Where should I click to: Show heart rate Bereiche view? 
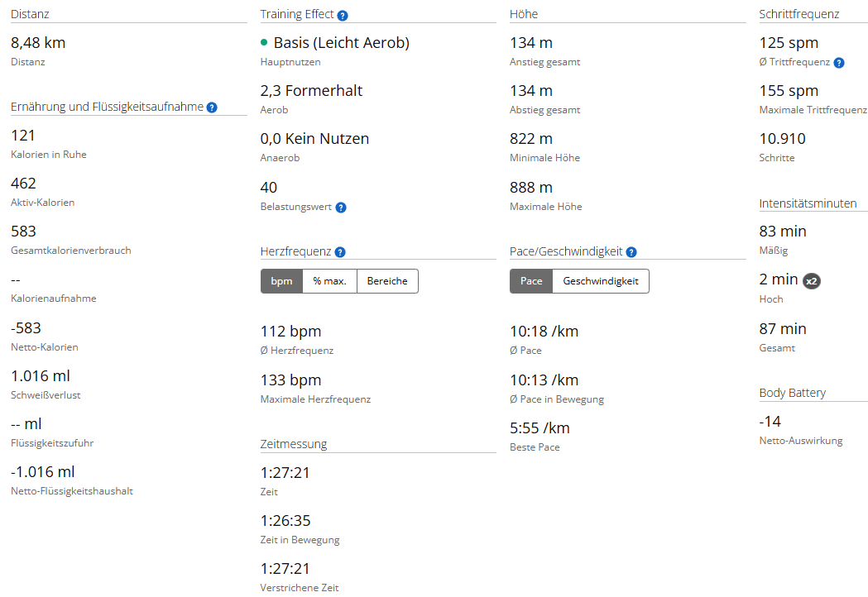(x=387, y=281)
